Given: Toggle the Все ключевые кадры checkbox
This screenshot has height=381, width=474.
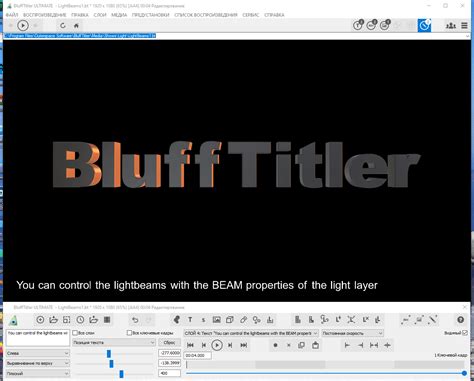Looking at the screenshot, I should 129,333.
